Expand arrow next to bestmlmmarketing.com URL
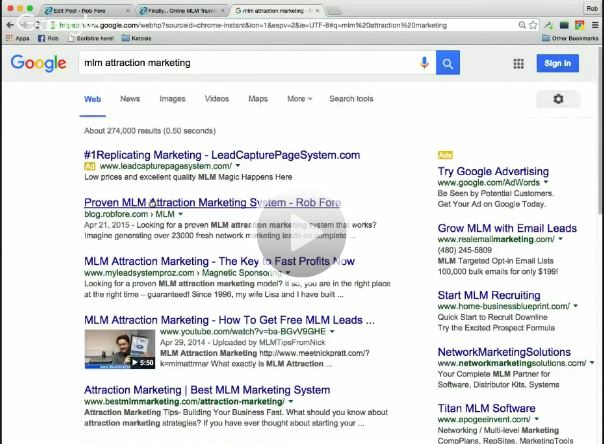Screen dimensions: 604x444 [291, 401]
